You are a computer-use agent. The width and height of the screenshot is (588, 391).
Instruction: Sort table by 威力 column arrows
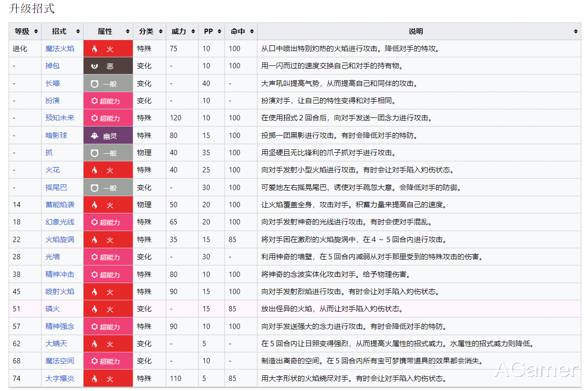pos(193,32)
